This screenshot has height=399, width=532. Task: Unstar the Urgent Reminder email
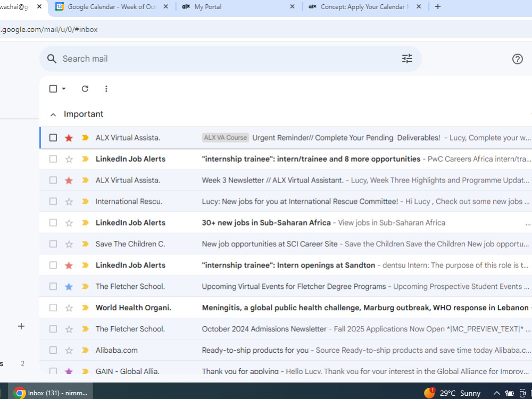coord(69,138)
